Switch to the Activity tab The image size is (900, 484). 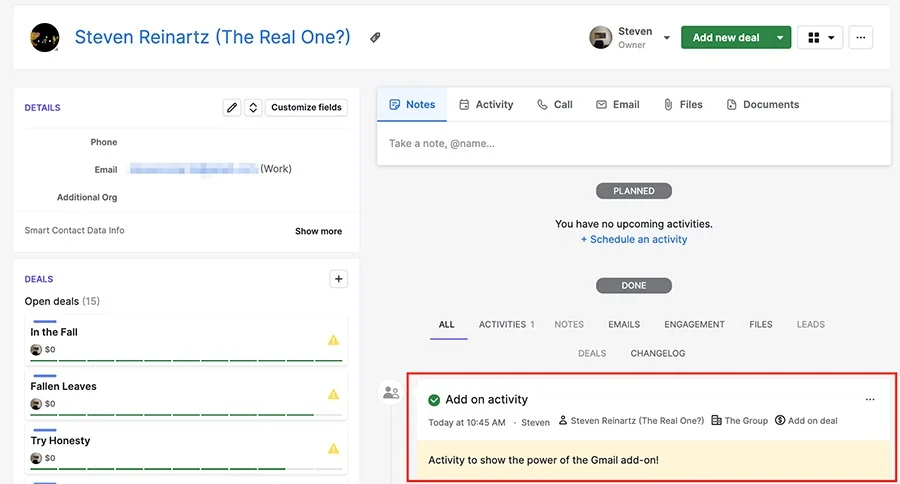(486, 104)
